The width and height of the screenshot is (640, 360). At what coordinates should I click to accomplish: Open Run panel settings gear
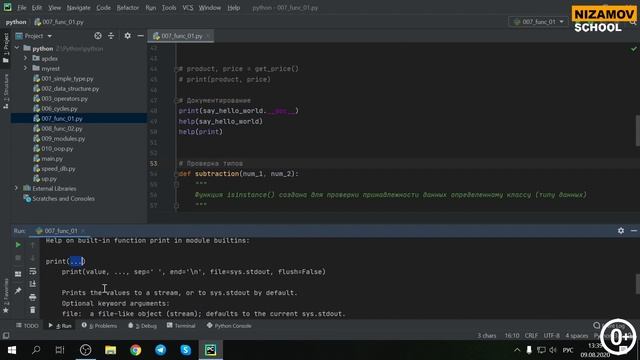pyautogui.click(x=621, y=231)
